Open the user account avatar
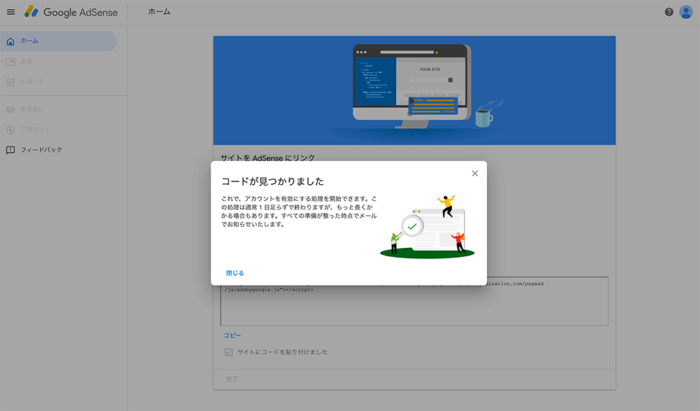 click(686, 12)
